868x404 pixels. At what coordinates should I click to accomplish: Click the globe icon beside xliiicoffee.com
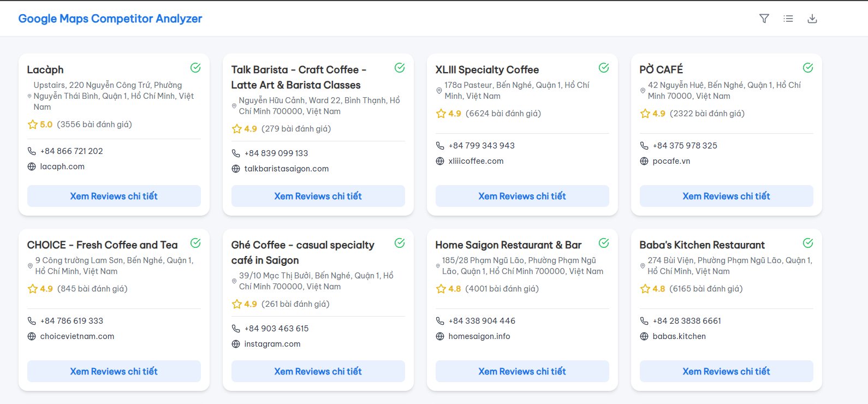pos(440,161)
